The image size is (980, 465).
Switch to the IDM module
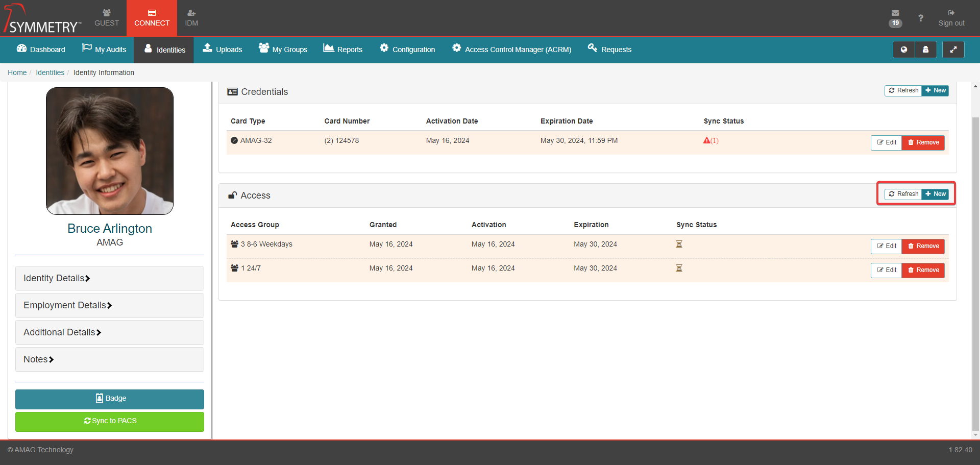coord(191,18)
